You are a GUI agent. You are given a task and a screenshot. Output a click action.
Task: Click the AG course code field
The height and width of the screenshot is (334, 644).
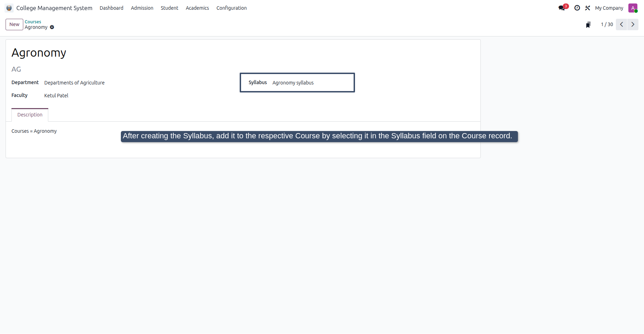coord(16,69)
